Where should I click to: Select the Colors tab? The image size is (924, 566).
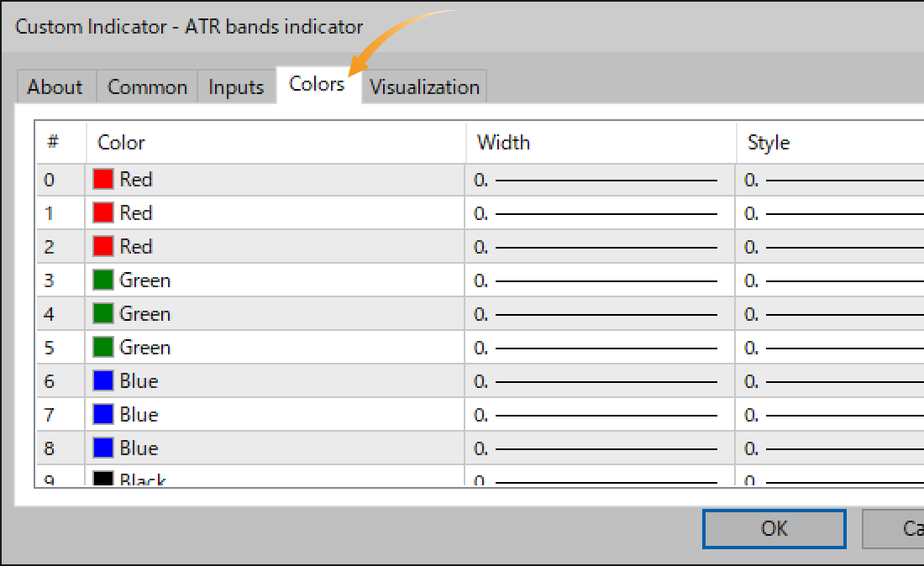[317, 85]
